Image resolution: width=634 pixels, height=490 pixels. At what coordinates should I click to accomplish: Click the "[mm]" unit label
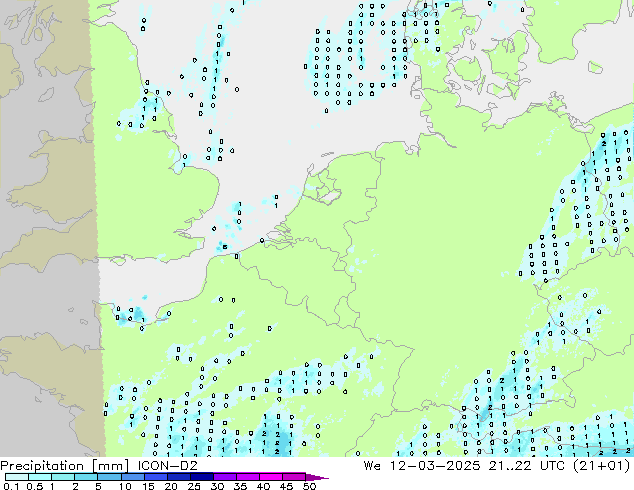pos(111,466)
